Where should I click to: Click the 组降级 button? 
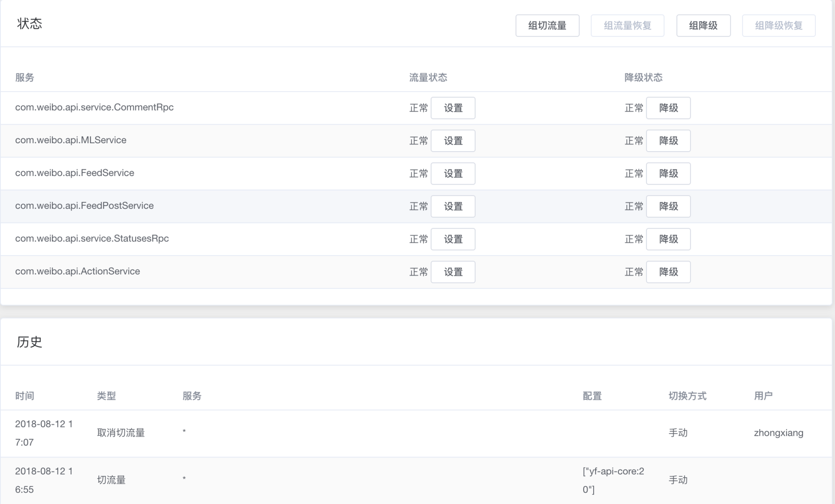[x=703, y=26]
